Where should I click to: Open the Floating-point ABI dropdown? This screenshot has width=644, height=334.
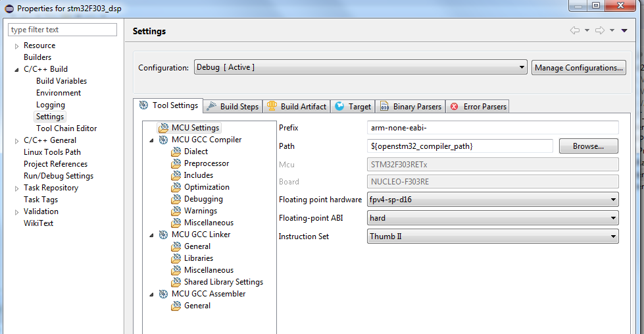[493, 218]
